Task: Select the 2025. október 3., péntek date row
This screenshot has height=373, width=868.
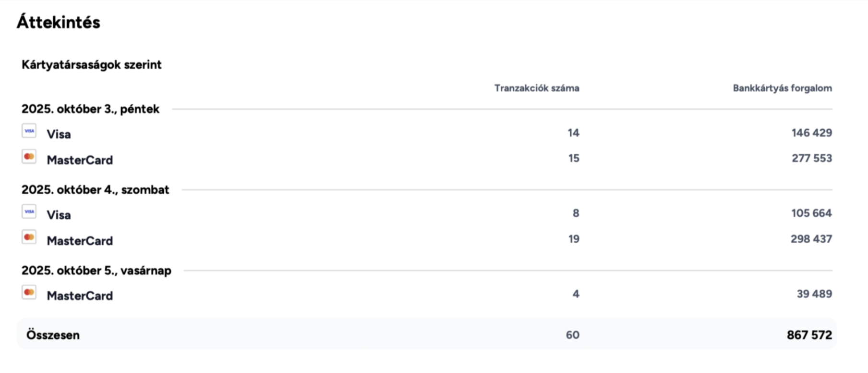Action: [x=90, y=109]
